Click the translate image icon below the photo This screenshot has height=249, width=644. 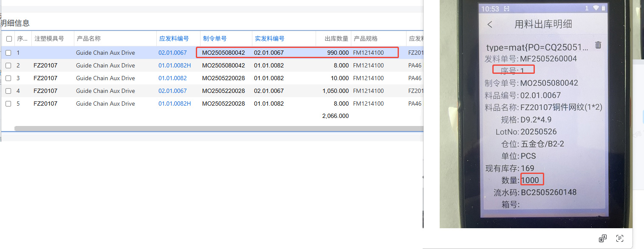[x=603, y=238]
